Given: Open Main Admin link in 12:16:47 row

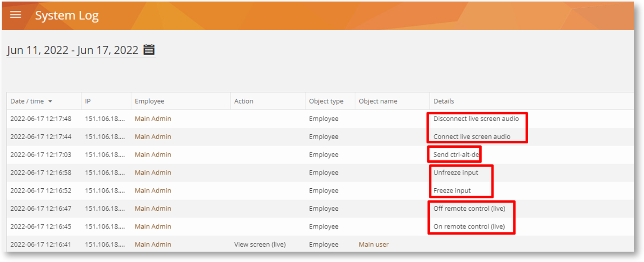Looking at the screenshot, I should click(x=153, y=209).
